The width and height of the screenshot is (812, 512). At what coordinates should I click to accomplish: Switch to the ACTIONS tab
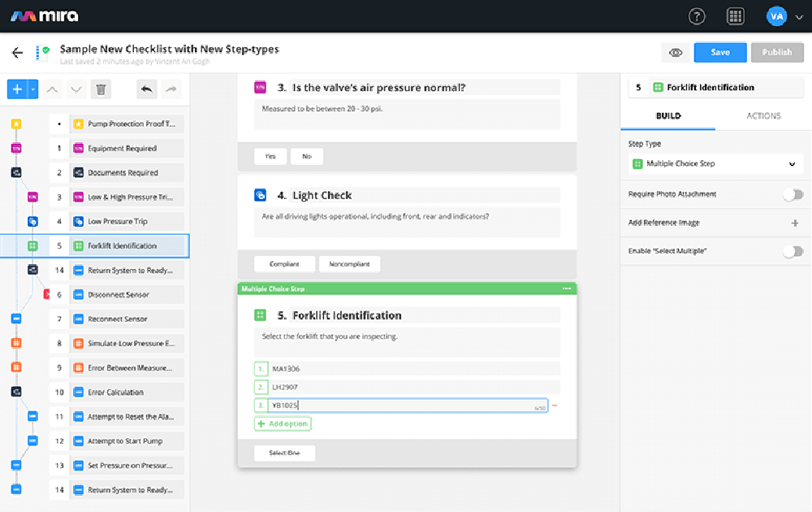763,116
